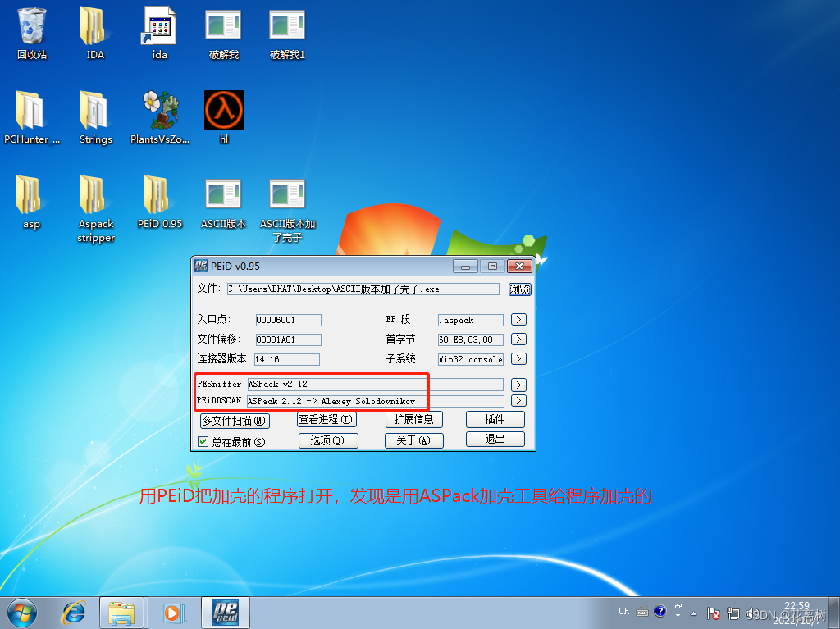Click the 扩展信息 (Extra Info) button
Viewport: 840px width, 629px height.
(x=414, y=420)
